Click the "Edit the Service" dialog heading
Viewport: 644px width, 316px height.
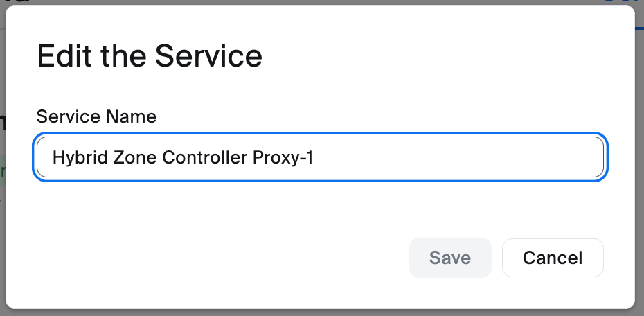[150, 56]
